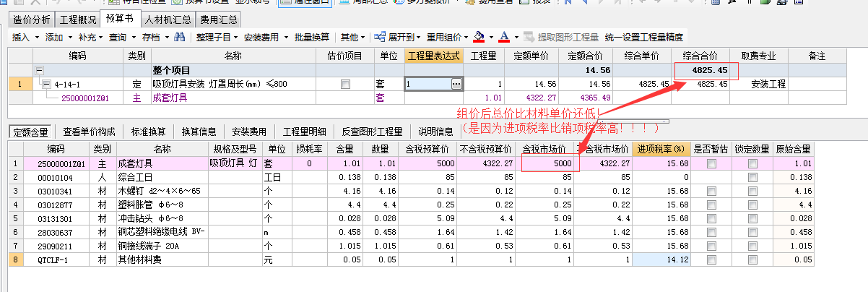The width and height of the screenshot is (868, 292).
Task: Toggle 是否暂估 checkbox for 冲击钻头
Action: [713, 218]
